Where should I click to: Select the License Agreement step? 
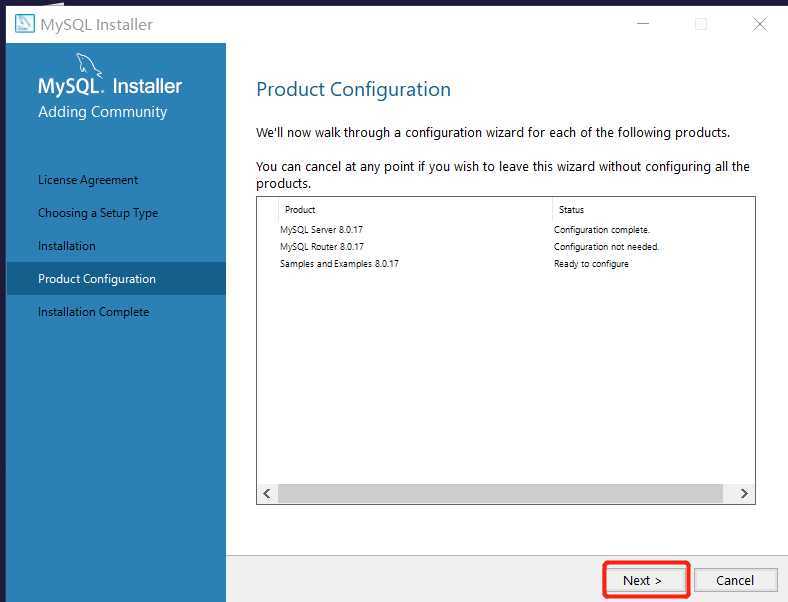click(88, 180)
